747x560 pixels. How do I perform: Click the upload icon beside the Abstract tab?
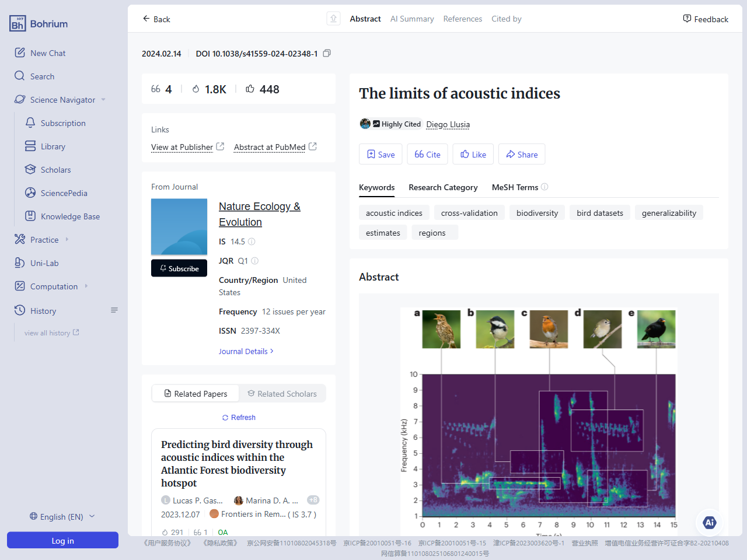[333, 18]
